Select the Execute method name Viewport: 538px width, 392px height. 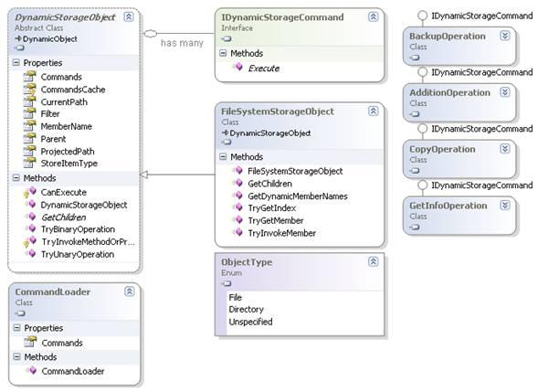264,69
